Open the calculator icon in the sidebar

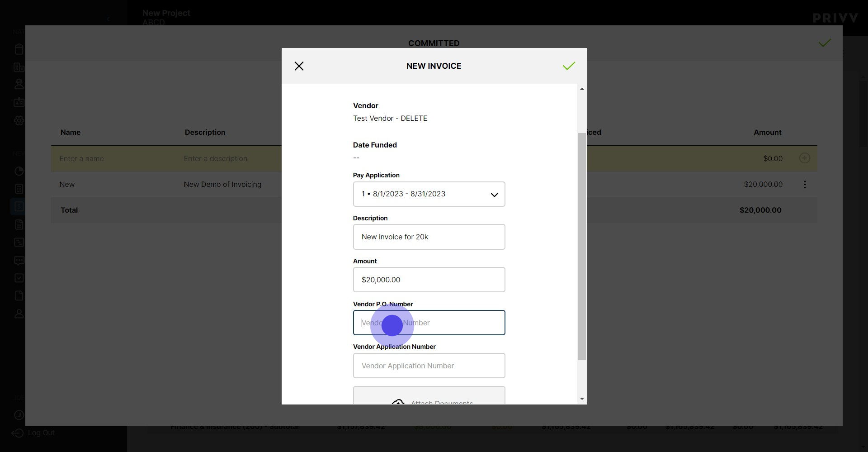point(19,189)
